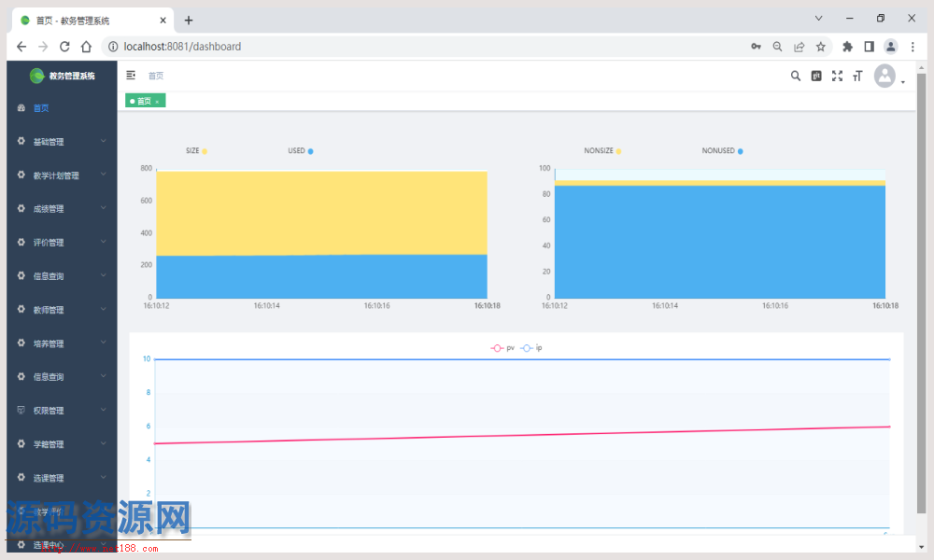
Task: View site information icon in address bar
Action: (x=113, y=47)
